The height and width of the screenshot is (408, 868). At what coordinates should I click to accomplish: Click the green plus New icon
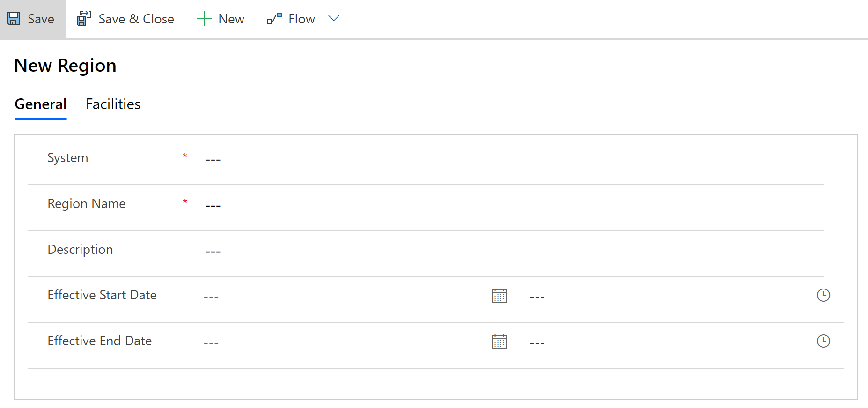pyautogui.click(x=204, y=19)
